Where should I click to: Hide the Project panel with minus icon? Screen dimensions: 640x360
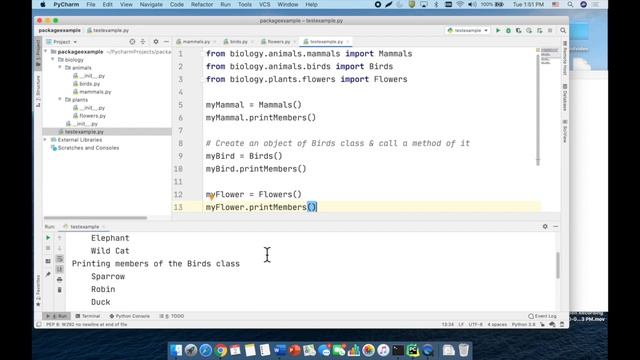click(166, 42)
